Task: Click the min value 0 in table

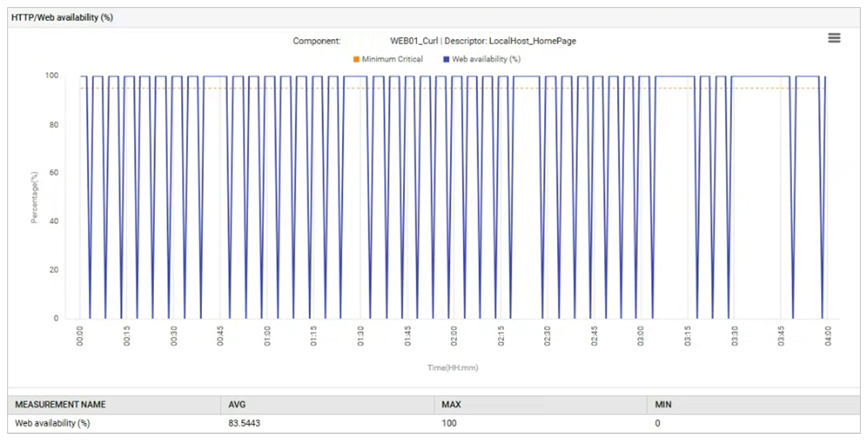Action: (x=658, y=423)
